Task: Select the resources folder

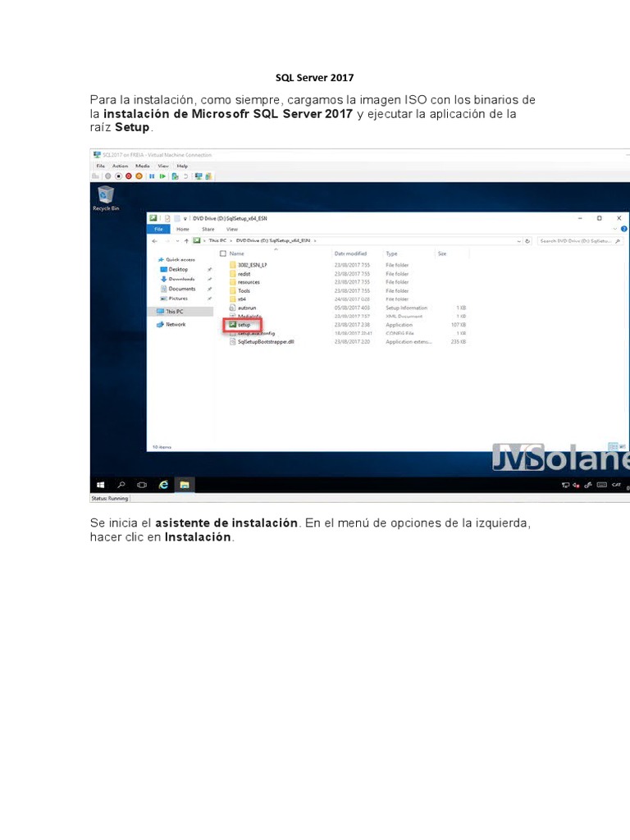Action: 244,282
